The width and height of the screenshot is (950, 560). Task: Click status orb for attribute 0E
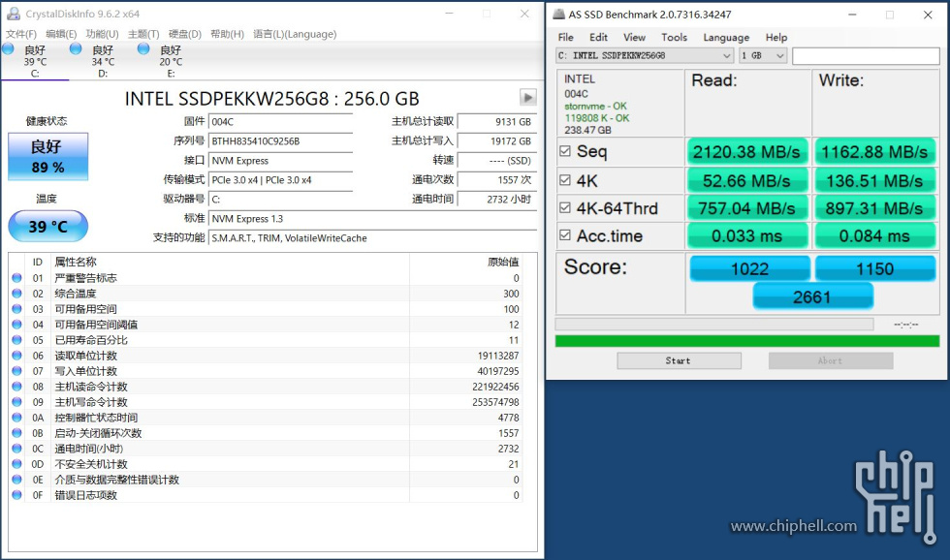pos(17,480)
